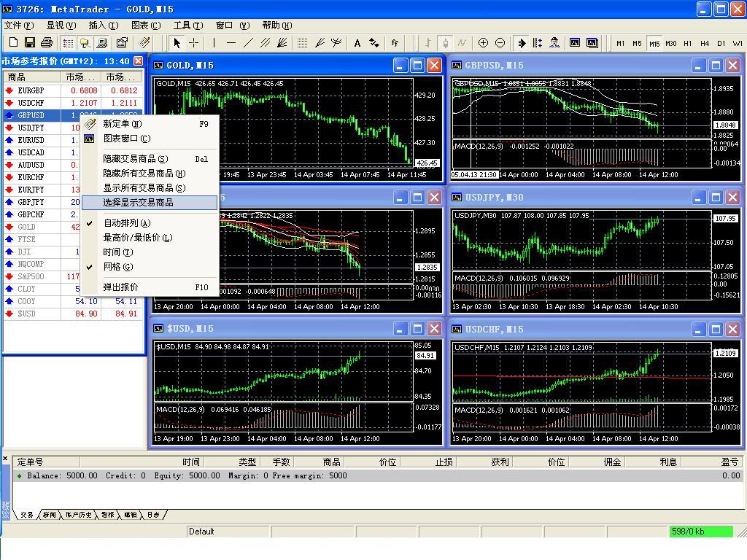The height and width of the screenshot is (560, 747).
Task: Switch to the 帐户历史 terminal tab
Action: tap(78, 515)
